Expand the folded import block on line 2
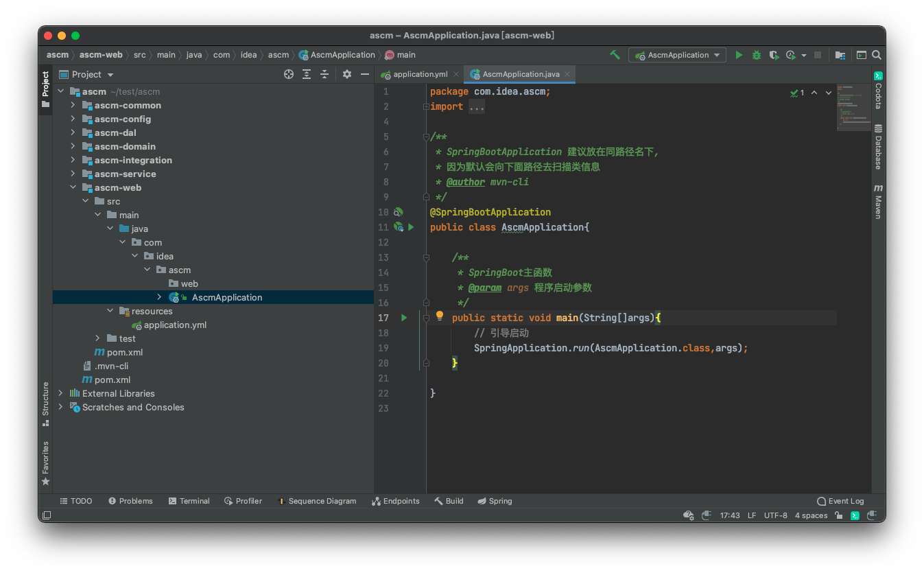This screenshot has height=573, width=924. [425, 106]
